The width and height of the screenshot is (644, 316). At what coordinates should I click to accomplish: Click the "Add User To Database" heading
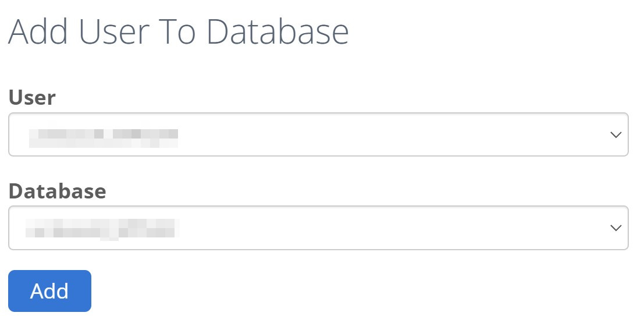pyautogui.click(x=178, y=32)
